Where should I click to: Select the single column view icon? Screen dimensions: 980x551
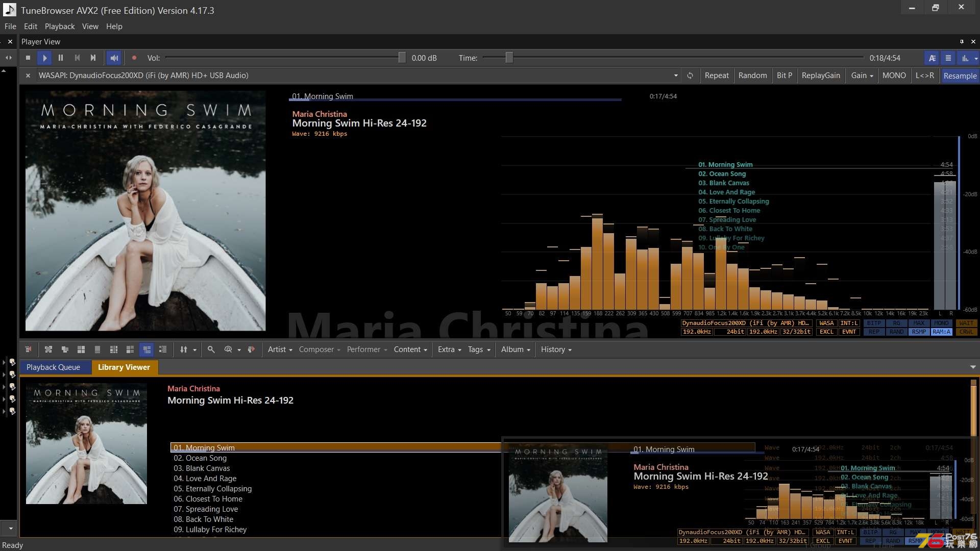pyautogui.click(x=97, y=349)
